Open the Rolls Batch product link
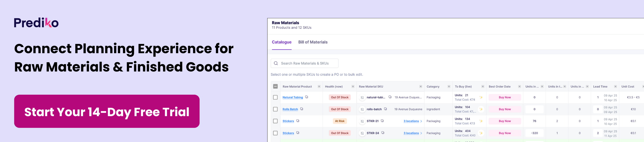 point(290,109)
